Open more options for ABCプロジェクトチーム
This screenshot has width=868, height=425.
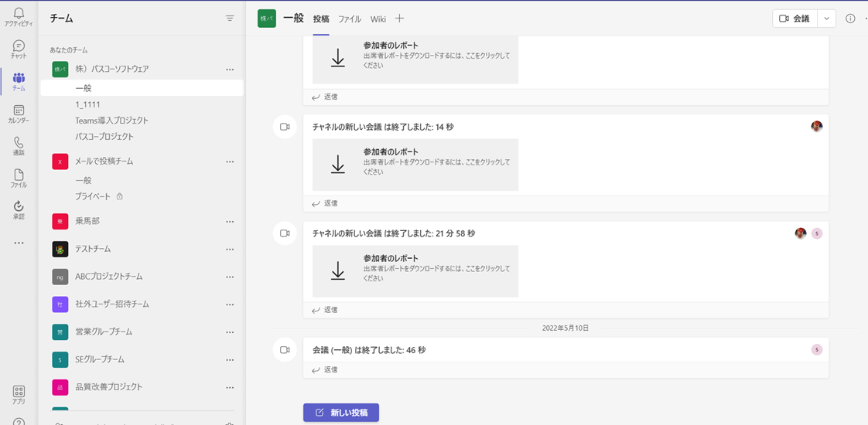[230, 277]
